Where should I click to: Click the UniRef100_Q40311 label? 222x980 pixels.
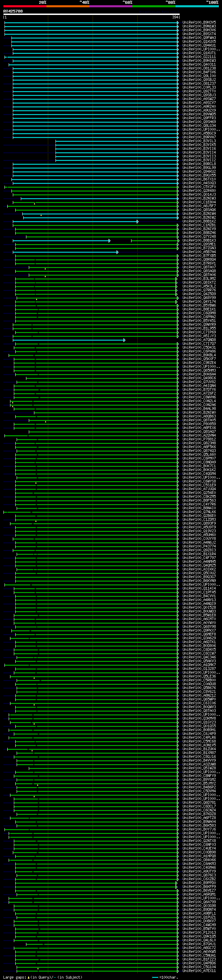pos(199,64)
